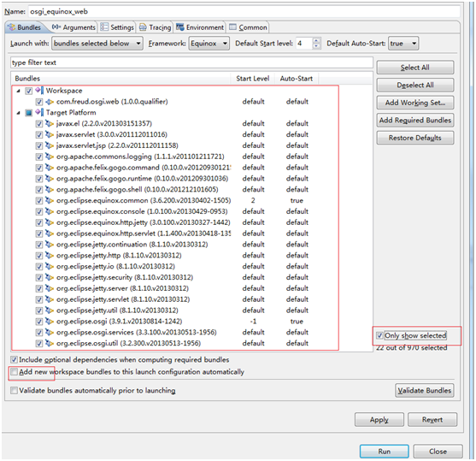Click the org.eclipse.jetty.servlet plug-in icon

point(50,299)
